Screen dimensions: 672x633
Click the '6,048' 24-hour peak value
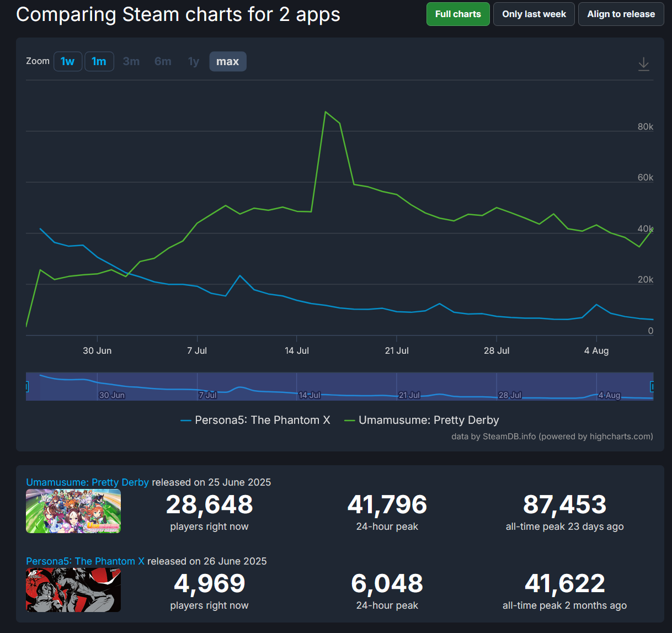coord(387,583)
